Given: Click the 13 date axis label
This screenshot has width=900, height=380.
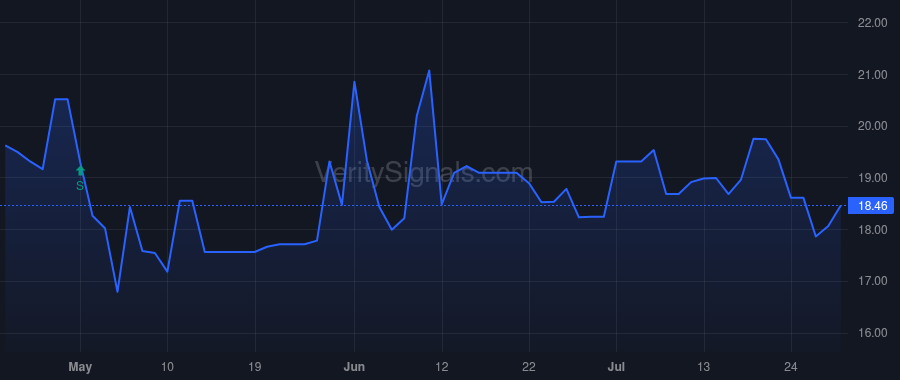Looking at the screenshot, I should 704,367.
